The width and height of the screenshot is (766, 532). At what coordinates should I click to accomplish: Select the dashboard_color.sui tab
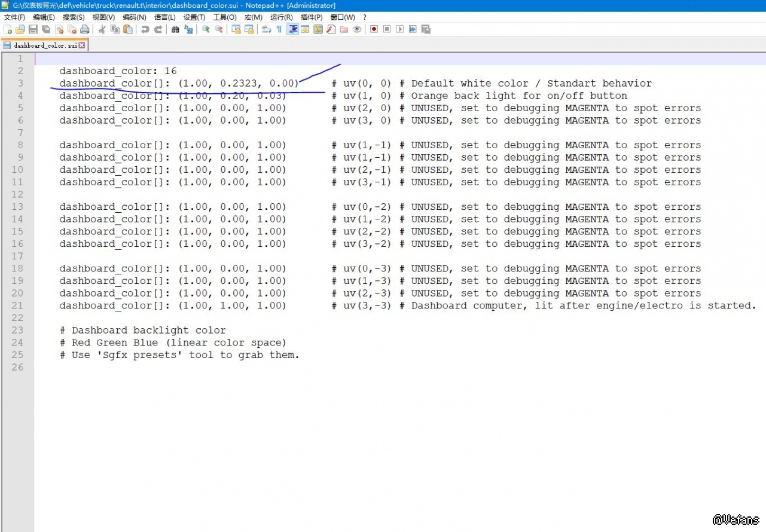pos(45,45)
